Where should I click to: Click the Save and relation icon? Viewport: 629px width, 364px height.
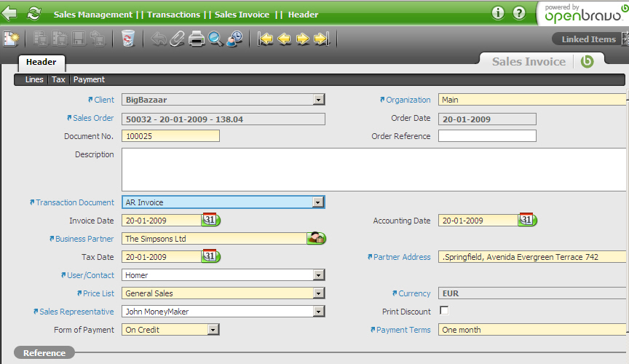[x=41, y=39]
